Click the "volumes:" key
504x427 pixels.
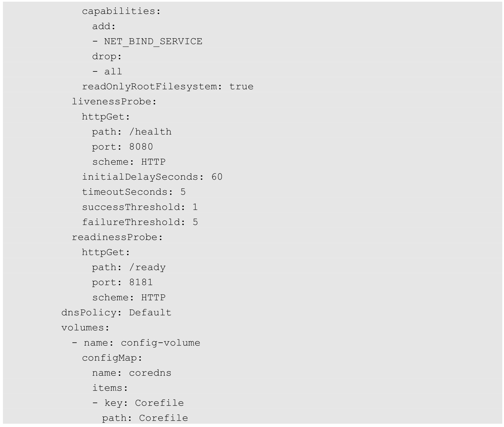85,327
